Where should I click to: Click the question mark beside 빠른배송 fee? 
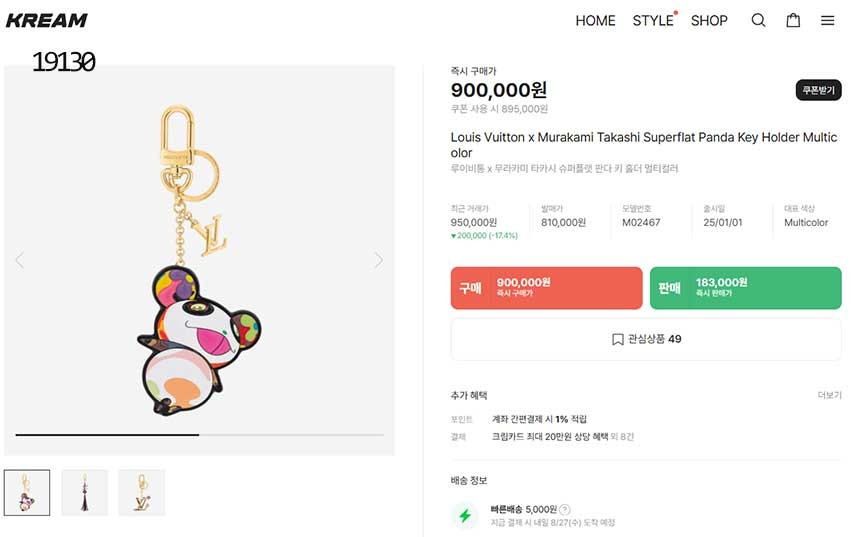click(x=565, y=509)
